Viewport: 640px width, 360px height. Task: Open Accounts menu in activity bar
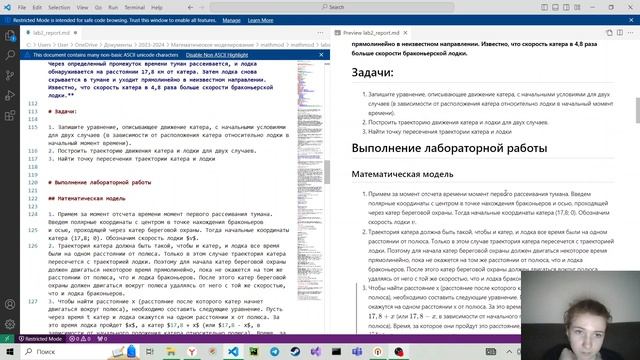10,304
